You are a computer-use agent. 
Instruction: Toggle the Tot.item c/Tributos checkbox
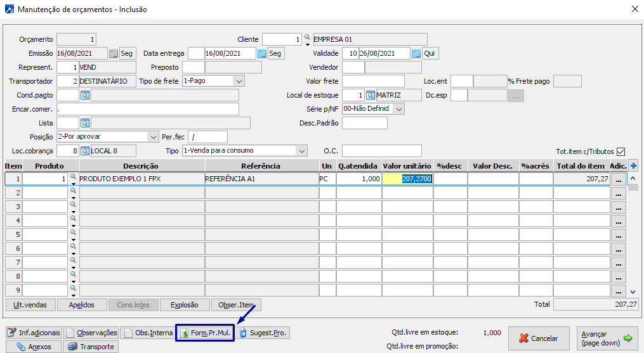(621, 151)
